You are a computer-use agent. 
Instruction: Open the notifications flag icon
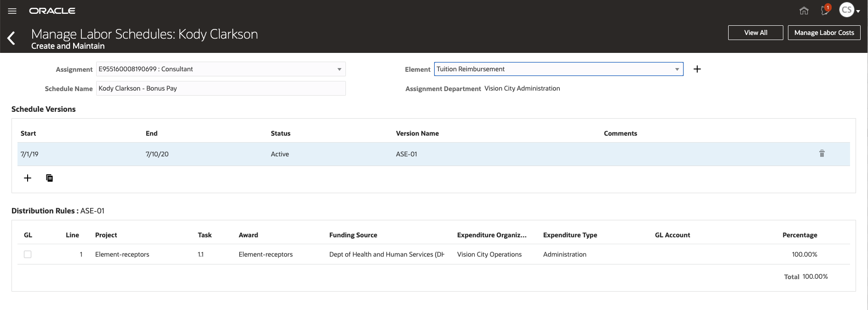(825, 10)
